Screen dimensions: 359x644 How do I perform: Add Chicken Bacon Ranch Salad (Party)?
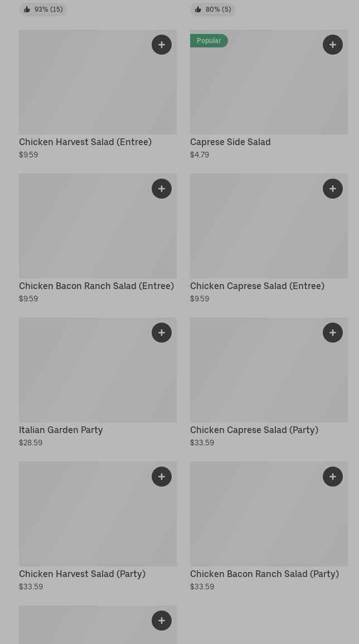[333, 477]
